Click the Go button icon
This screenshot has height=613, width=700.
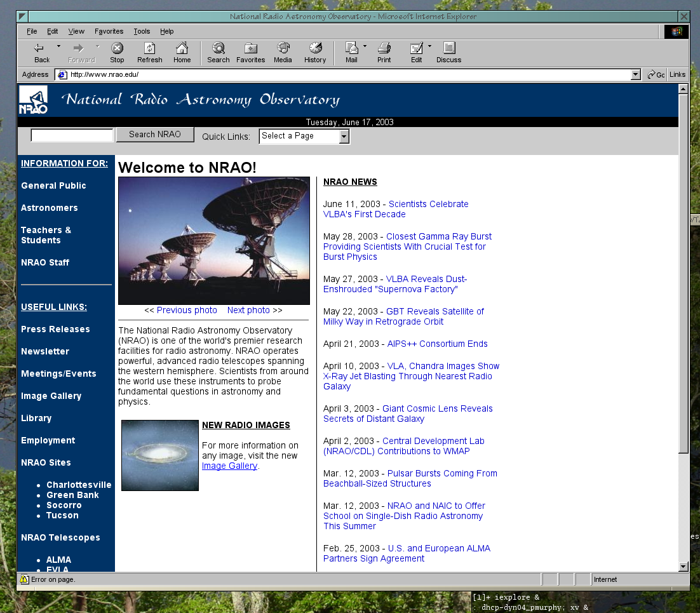(x=656, y=74)
